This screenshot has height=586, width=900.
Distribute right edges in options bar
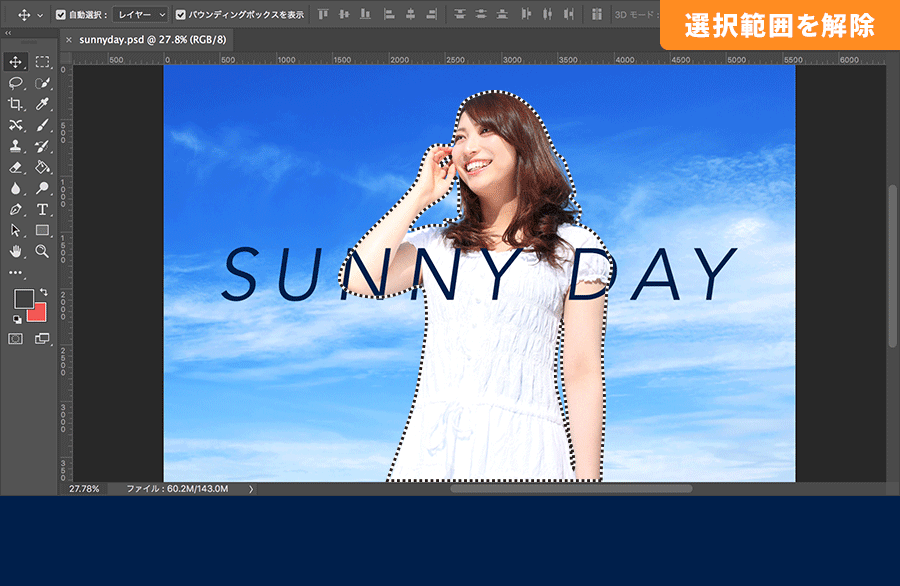coord(569,14)
